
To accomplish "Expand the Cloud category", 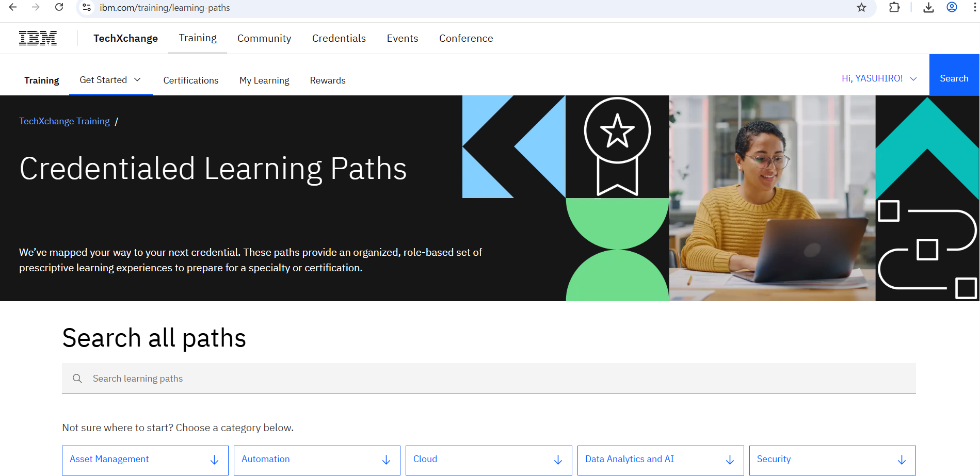I will (x=489, y=460).
